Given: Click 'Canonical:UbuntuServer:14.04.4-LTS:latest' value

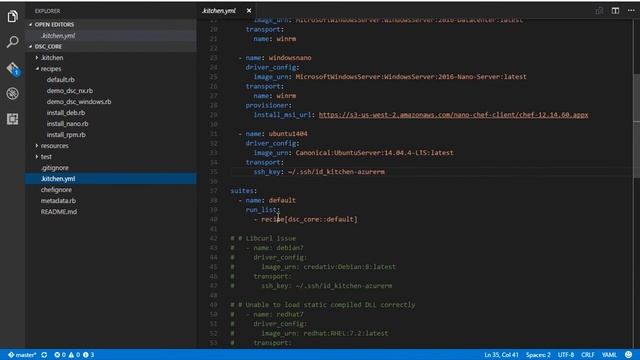Looking at the screenshot, I should [374, 153].
